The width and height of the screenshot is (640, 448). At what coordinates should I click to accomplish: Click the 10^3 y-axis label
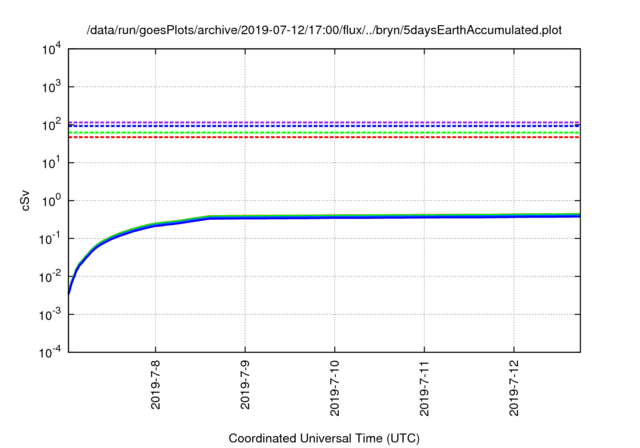[x=52, y=86]
